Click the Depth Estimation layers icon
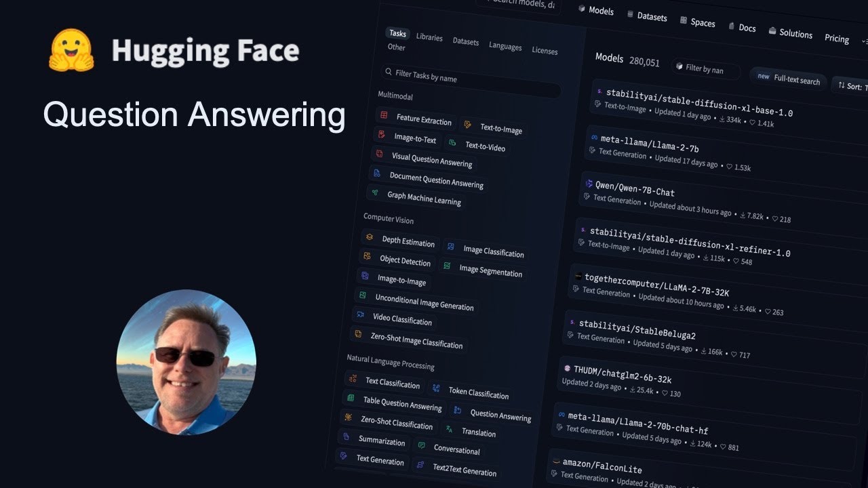Image resolution: width=868 pixels, height=488 pixels. (370, 237)
